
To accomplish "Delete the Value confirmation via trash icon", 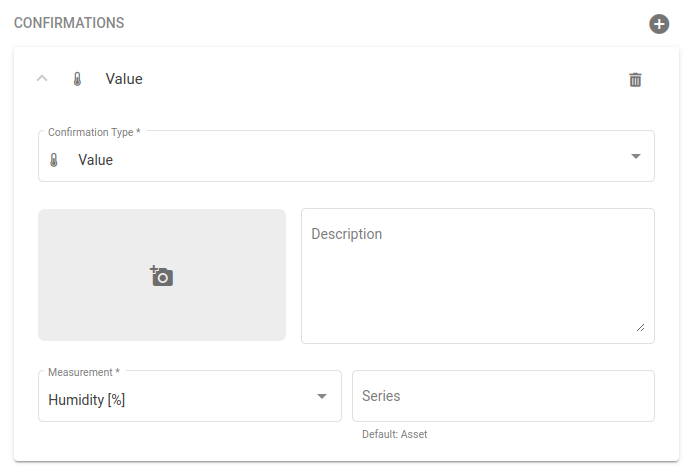I will tap(635, 79).
